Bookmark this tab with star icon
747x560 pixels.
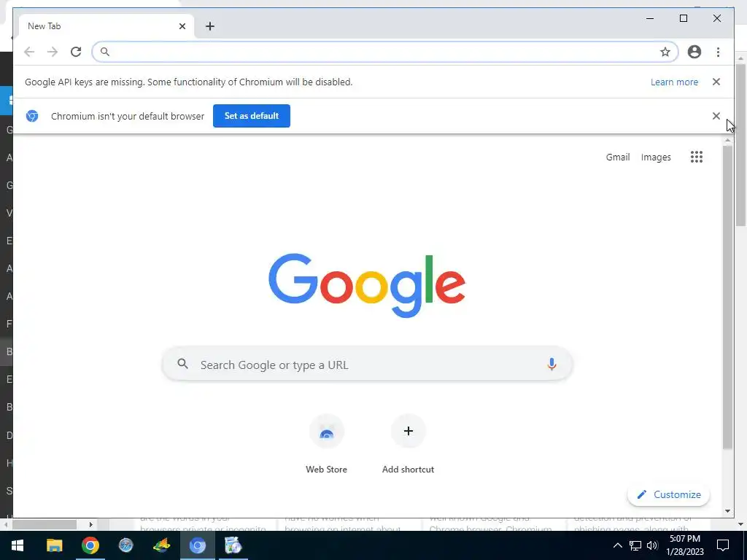[x=665, y=52]
